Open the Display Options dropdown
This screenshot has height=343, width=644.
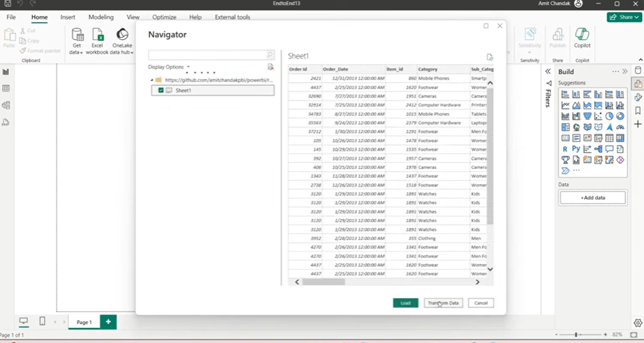coord(169,67)
